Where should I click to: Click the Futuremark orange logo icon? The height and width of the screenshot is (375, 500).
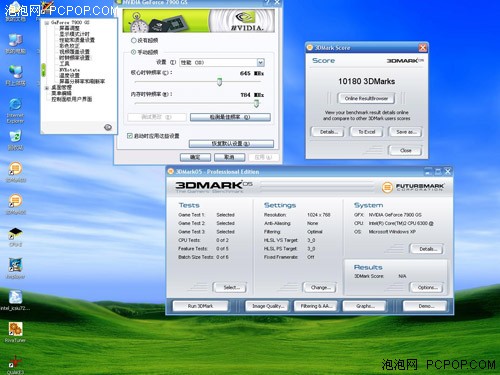point(387,187)
